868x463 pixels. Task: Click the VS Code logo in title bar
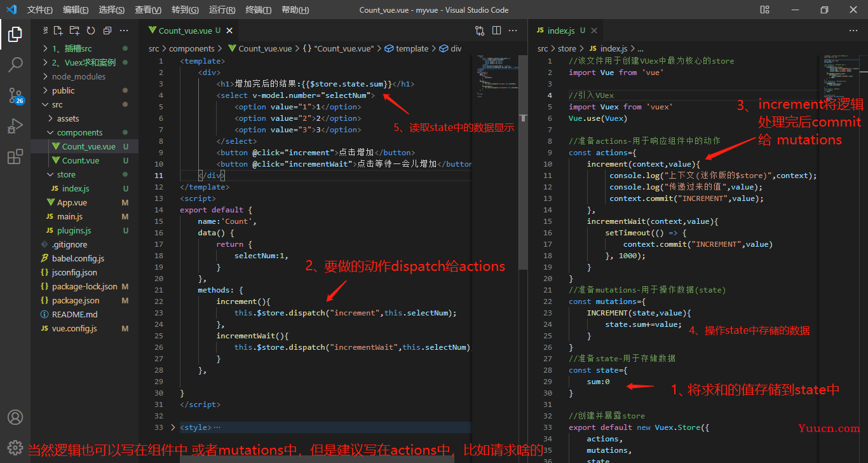tap(12, 10)
